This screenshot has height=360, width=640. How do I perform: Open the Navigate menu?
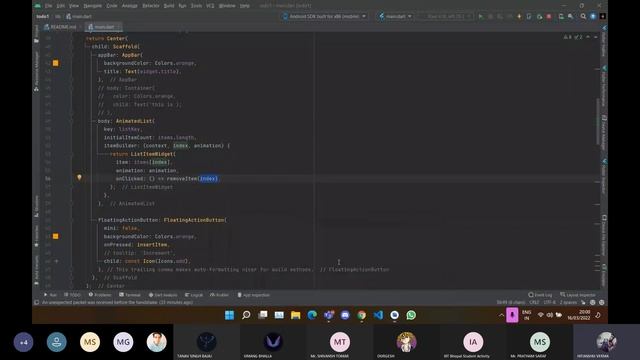(x=93, y=6)
